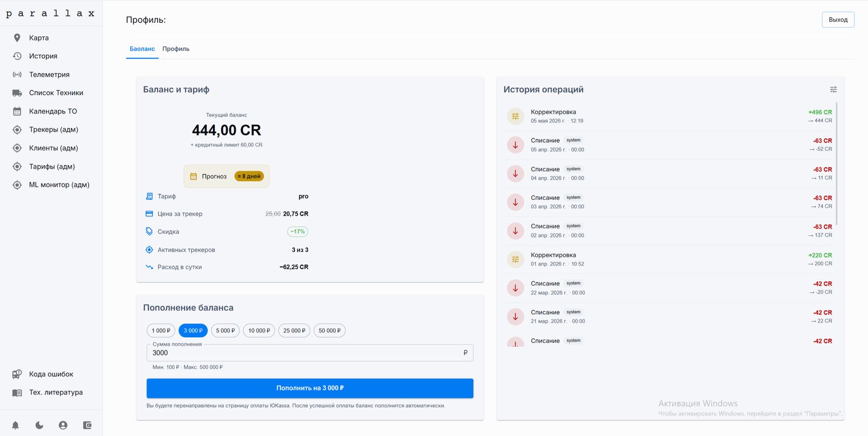Click the Трекеры (адм) target icon

(x=17, y=130)
